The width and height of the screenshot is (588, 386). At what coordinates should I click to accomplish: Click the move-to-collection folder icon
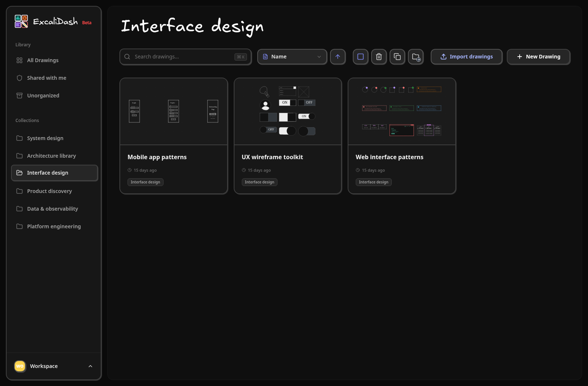coord(416,57)
